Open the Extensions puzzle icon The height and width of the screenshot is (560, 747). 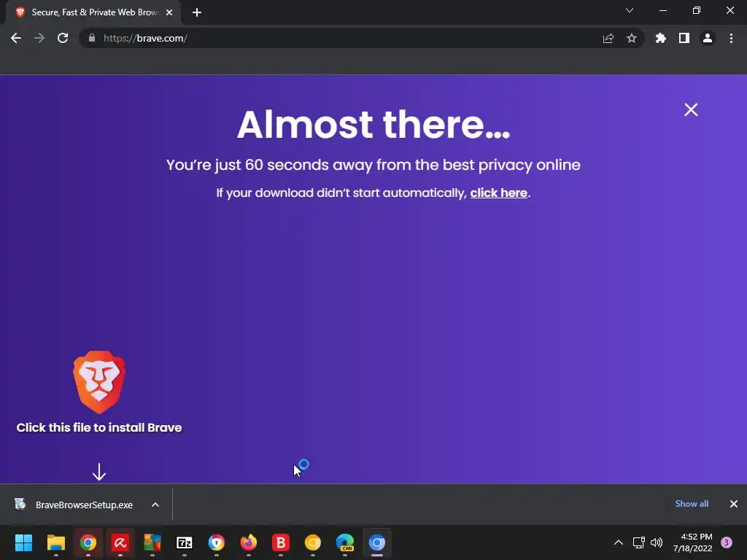(x=661, y=38)
